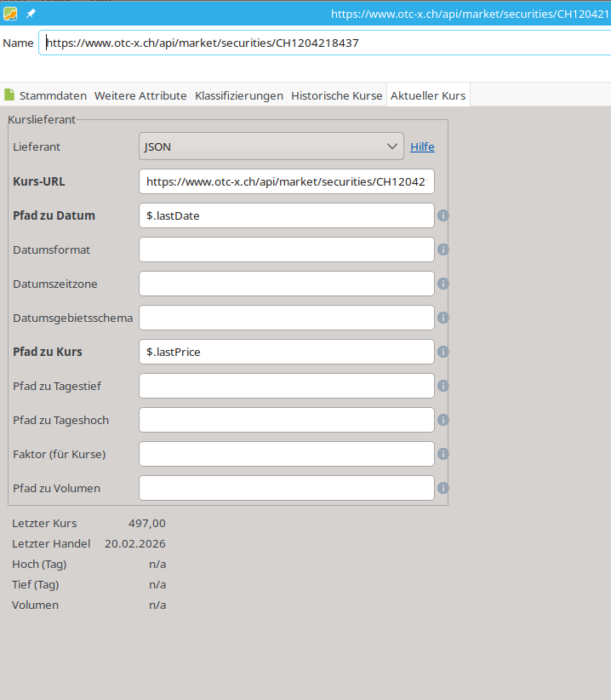Click the Hilfe link
The width and height of the screenshot is (611, 700).
(422, 146)
